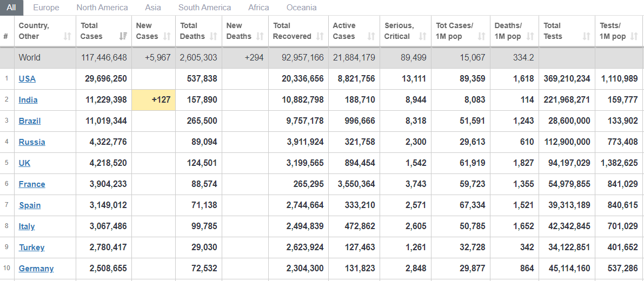The width and height of the screenshot is (644, 281).
Task: Open the Italy country link
Action: pyautogui.click(x=26, y=226)
